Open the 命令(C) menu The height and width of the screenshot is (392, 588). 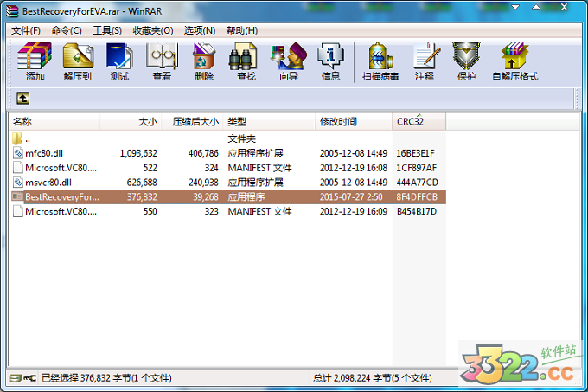pyautogui.click(x=67, y=30)
